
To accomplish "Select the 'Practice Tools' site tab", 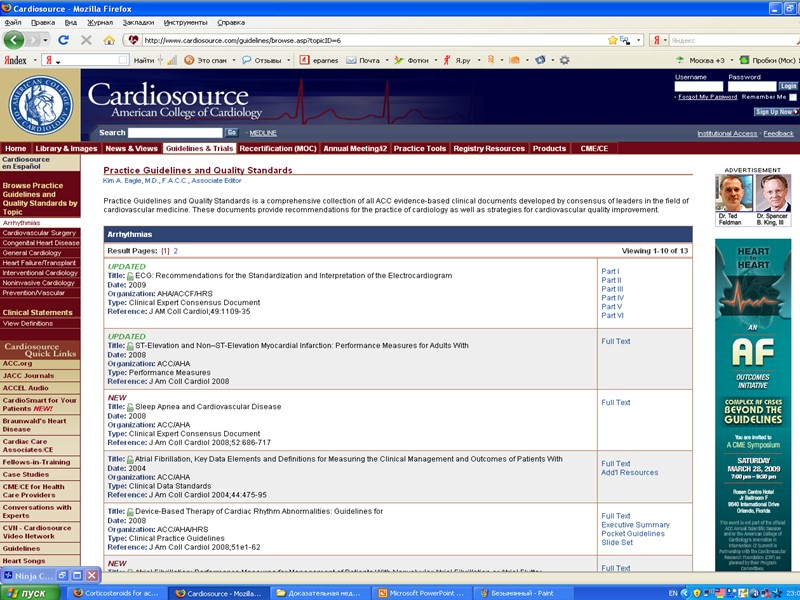I will coord(419,148).
